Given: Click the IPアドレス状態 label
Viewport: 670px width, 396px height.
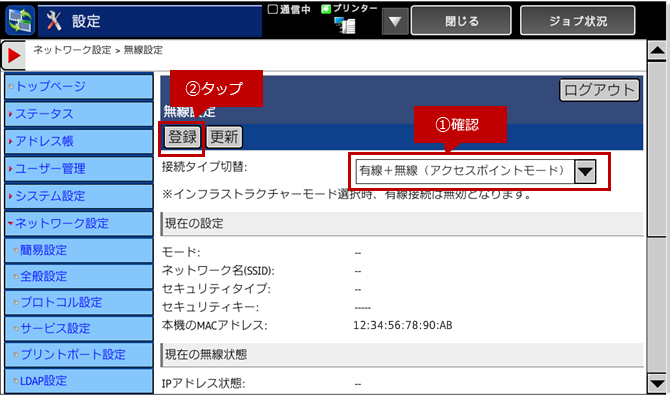Looking at the screenshot, I should [203, 384].
